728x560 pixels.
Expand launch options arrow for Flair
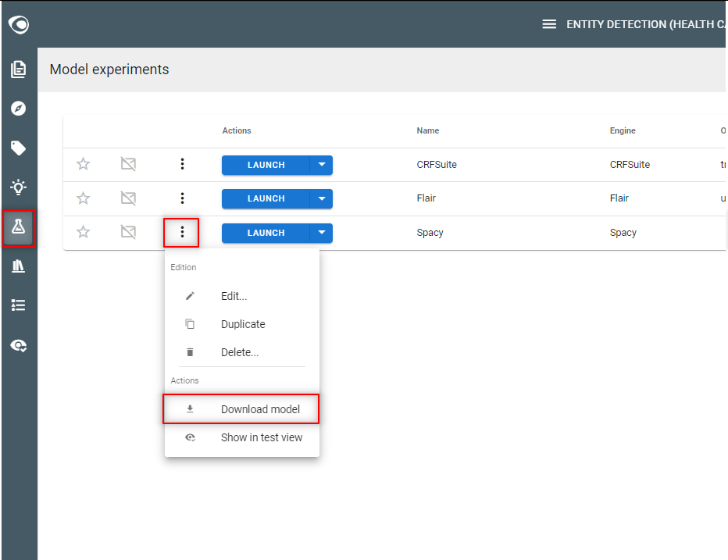pos(322,198)
